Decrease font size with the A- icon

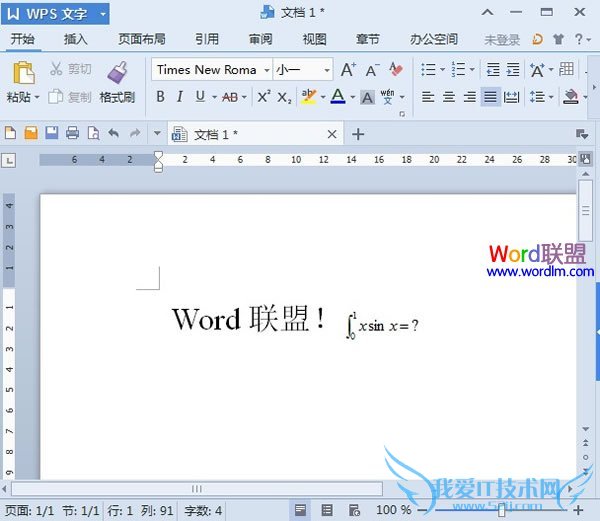[x=372, y=70]
